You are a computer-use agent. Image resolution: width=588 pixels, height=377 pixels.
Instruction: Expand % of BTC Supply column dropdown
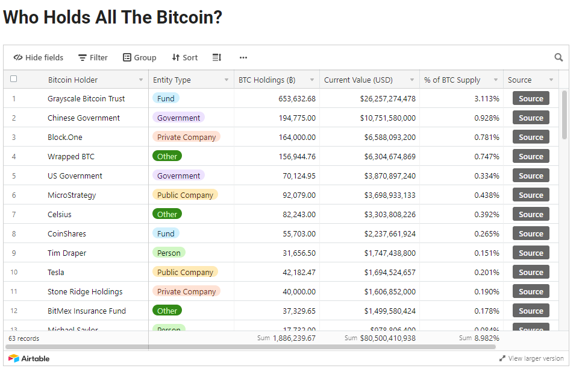point(496,80)
